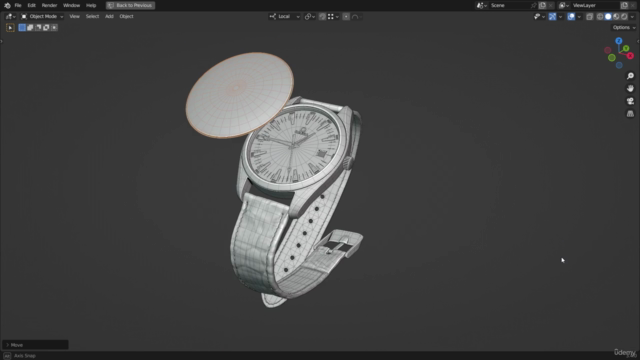Switch to wireframe shading

click(600, 16)
